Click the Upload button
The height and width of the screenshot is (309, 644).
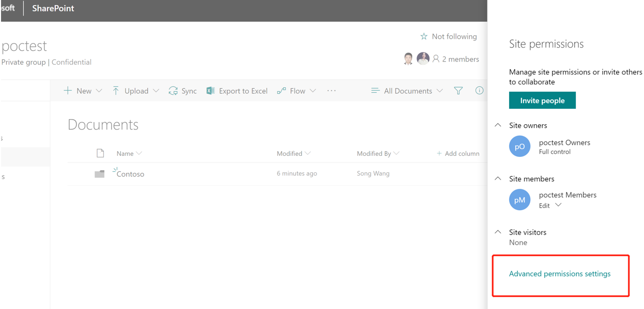[x=136, y=91]
